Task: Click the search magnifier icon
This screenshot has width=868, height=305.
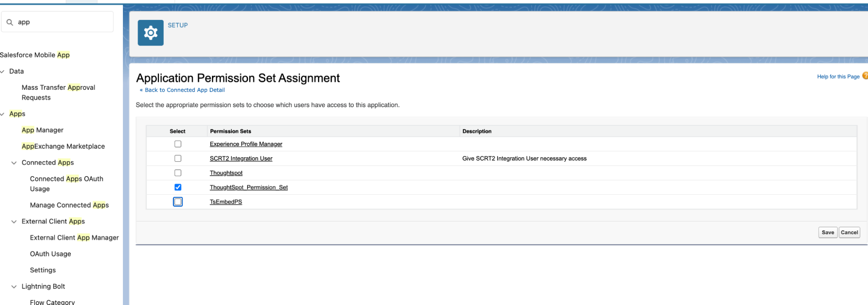Action: click(x=10, y=22)
